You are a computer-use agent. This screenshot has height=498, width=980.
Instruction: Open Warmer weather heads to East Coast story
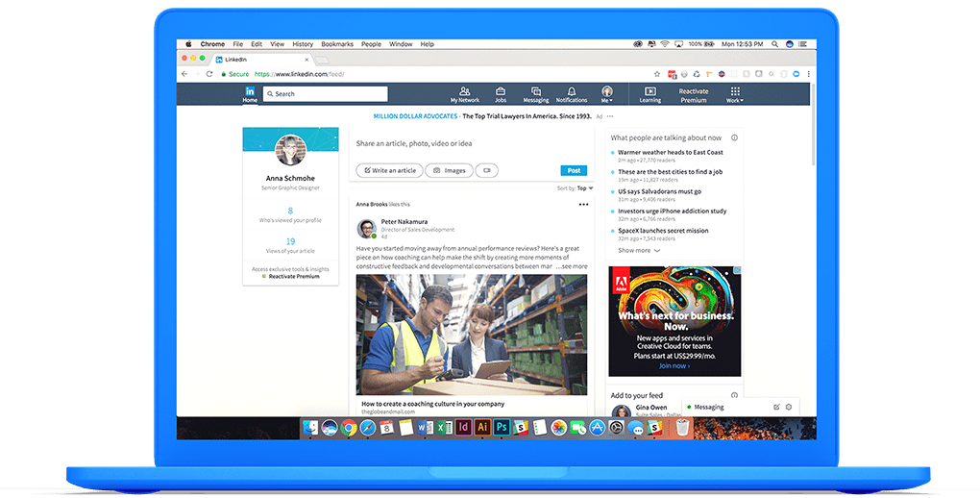(x=670, y=152)
